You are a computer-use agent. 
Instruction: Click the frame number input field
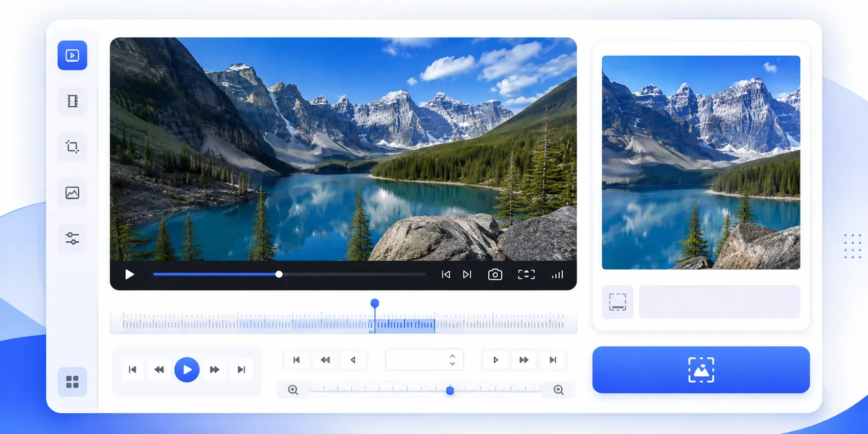[x=424, y=360]
